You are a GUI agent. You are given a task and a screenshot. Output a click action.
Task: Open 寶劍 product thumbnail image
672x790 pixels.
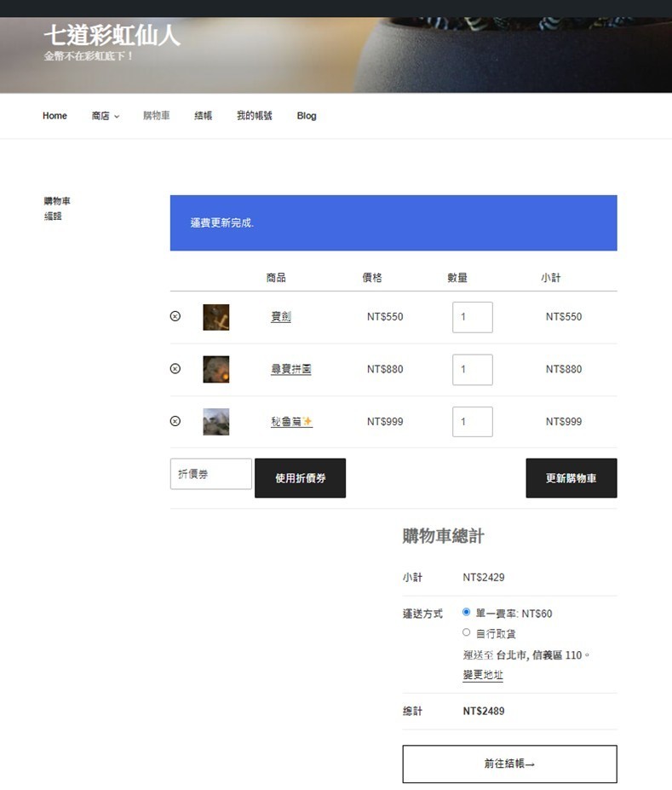pyautogui.click(x=215, y=317)
